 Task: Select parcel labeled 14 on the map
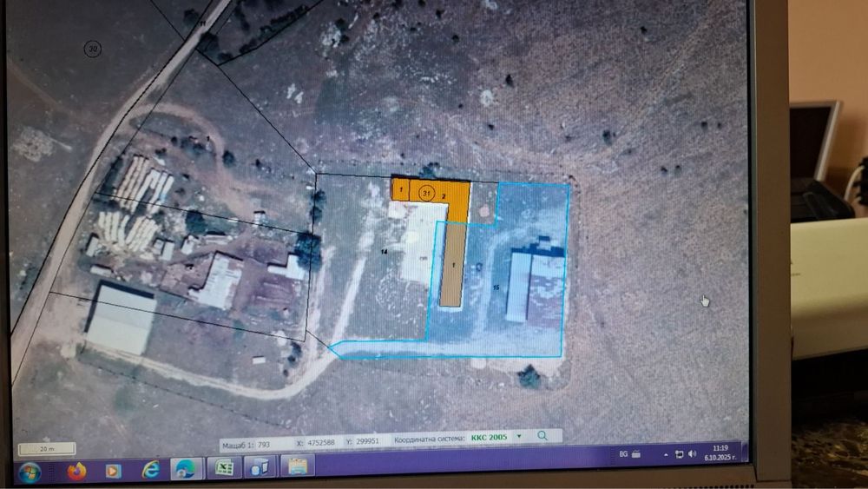pos(384,252)
